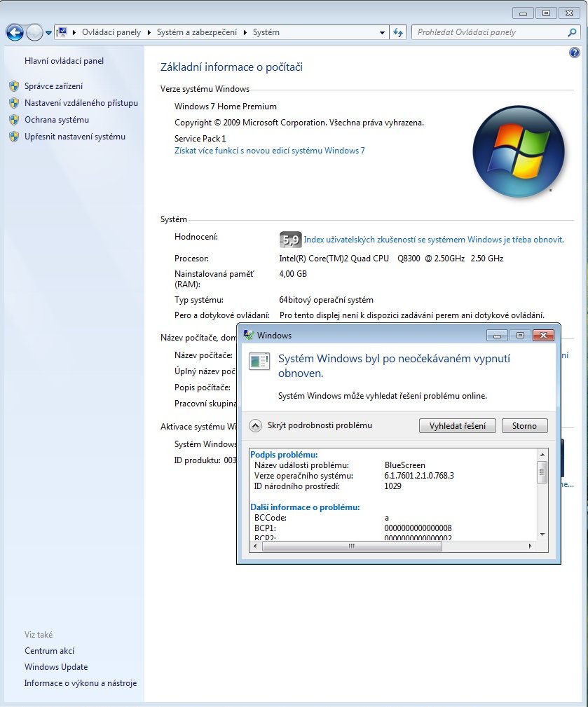588x707 pixels.
Task: Open Správce zařízení
Action: click(54, 86)
